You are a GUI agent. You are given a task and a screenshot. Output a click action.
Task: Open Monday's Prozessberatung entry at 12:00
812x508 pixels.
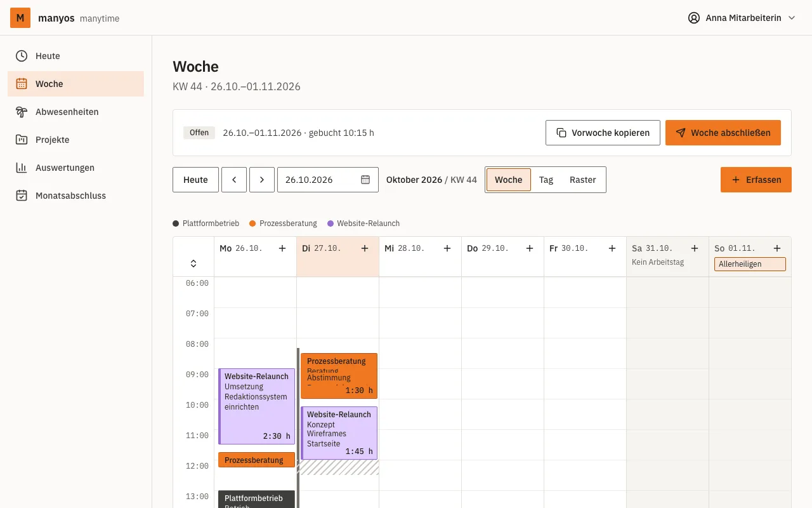[x=256, y=460]
